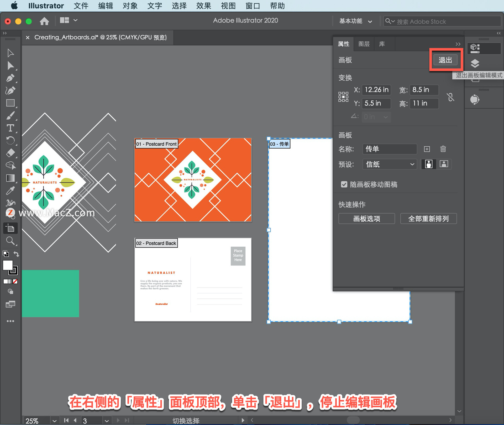Click the 01 - Postcard Front artboard label
The height and width of the screenshot is (425, 504).
point(157,144)
